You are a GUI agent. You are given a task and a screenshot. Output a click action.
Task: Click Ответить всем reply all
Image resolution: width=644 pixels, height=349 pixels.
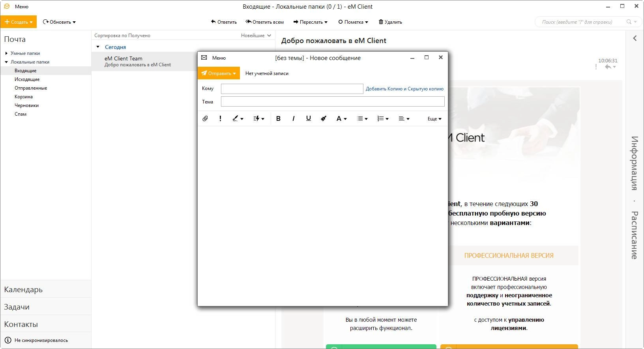pos(264,22)
